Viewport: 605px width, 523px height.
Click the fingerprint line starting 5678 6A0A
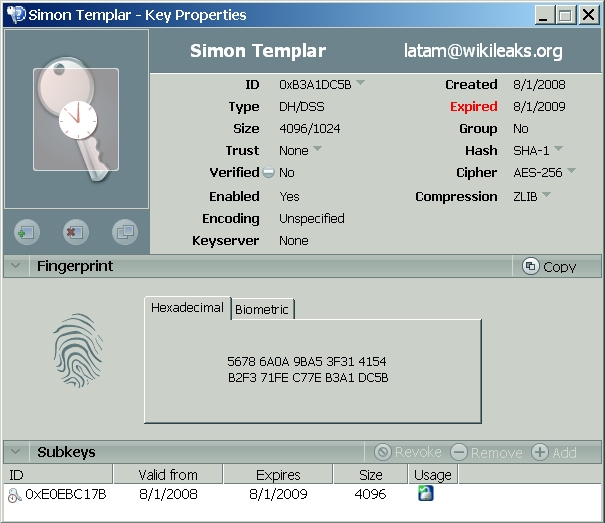[x=307, y=361]
